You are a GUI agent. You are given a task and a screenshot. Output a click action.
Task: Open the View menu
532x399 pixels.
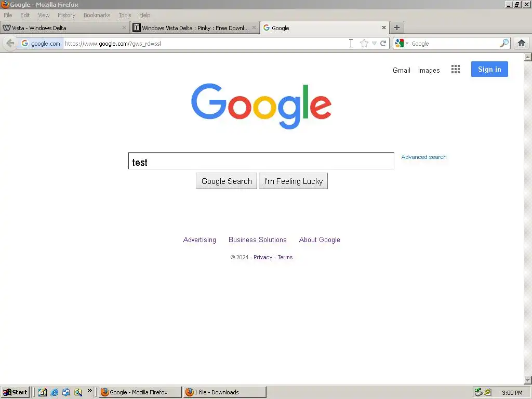[44, 15]
